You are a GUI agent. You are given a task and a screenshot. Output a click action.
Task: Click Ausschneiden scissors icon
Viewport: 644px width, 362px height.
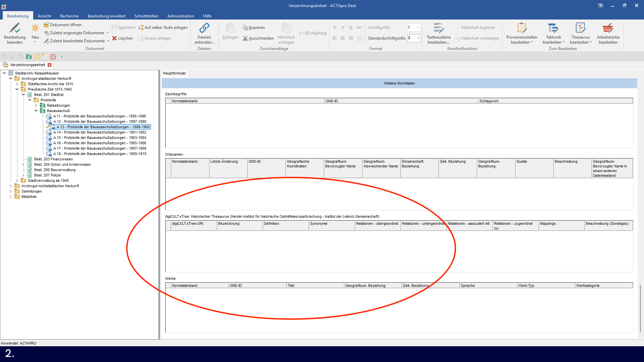pos(245,38)
